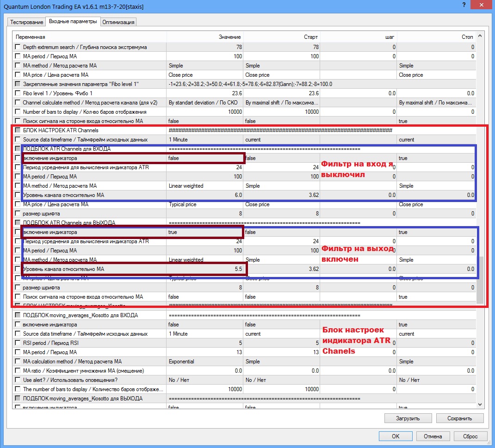Tick Depth extremum search checkbox
Screen dimensions: 495x448
(x=18, y=47)
